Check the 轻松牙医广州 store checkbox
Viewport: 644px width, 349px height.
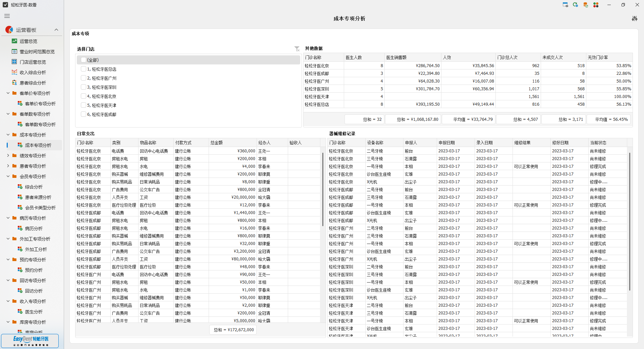point(84,78)
